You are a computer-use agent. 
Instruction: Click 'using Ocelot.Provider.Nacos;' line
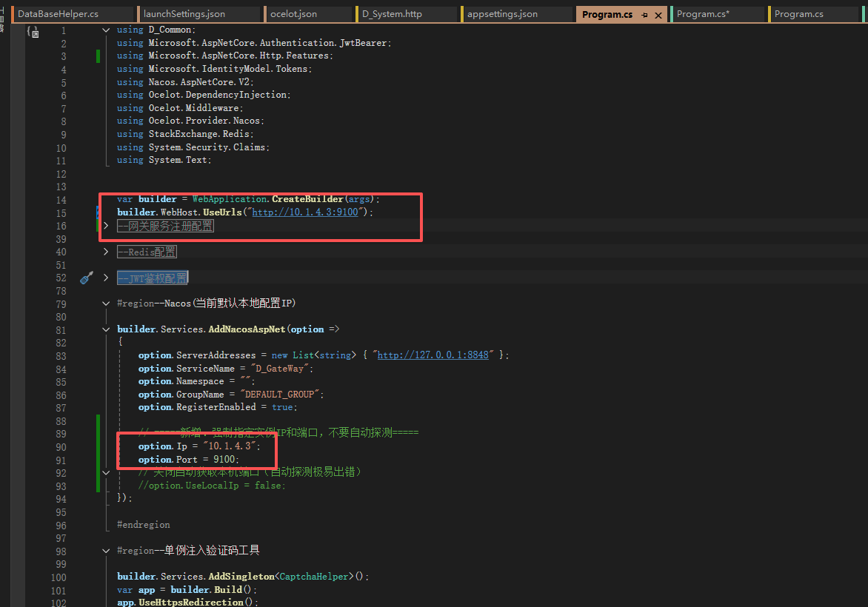(x=190, y=121)
